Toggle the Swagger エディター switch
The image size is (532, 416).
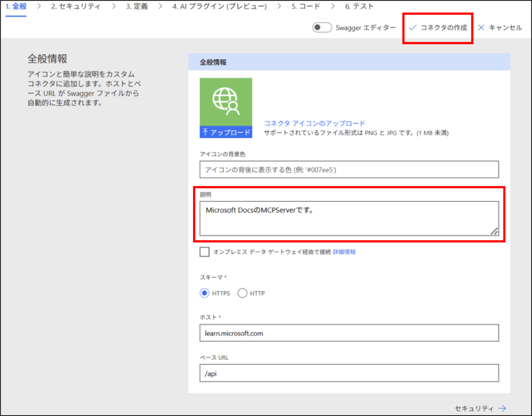[x=322, y=27]
